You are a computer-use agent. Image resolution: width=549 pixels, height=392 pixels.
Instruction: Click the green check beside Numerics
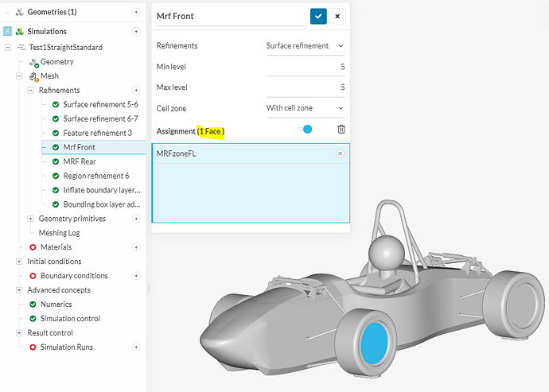point(33,305)
